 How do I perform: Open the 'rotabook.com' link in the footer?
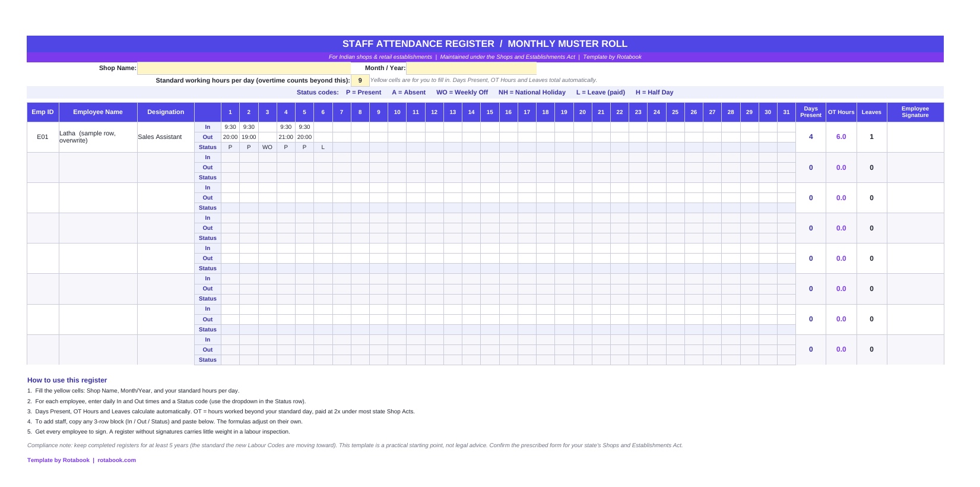pyautogui.click(x=117, y=460)
